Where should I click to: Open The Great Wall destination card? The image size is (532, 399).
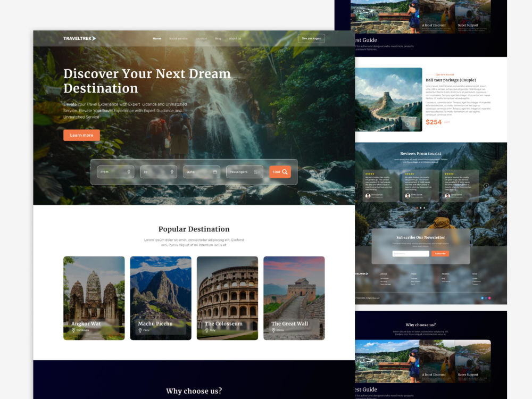click(294, 298)
